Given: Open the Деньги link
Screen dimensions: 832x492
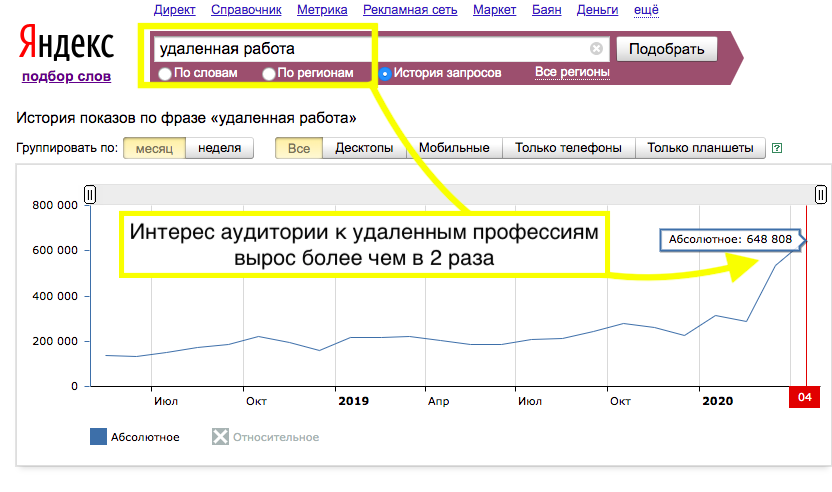Looking at the screenshot, I should [x=597, y=10].
